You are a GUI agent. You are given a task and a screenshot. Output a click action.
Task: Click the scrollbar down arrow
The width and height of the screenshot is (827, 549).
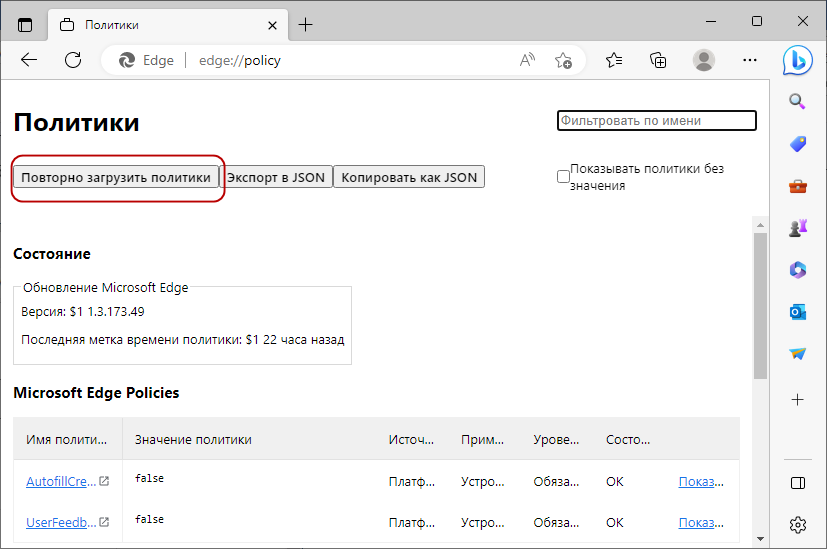click(760, 538)
